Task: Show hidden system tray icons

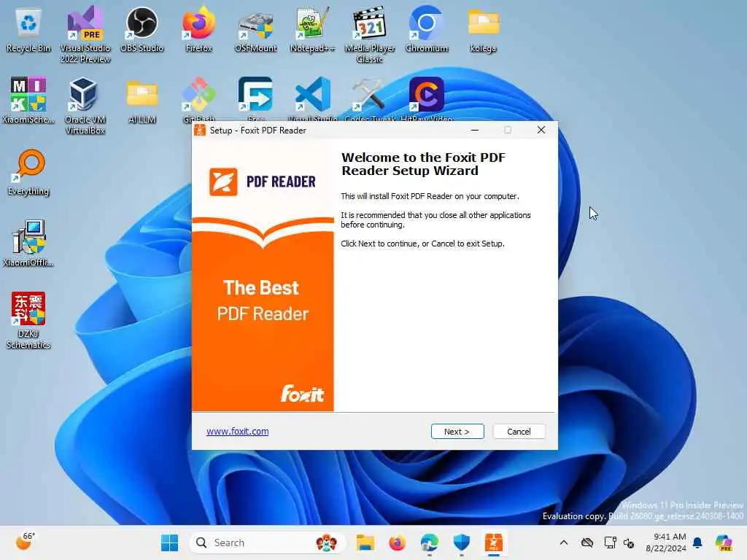Action: (564, 542)
